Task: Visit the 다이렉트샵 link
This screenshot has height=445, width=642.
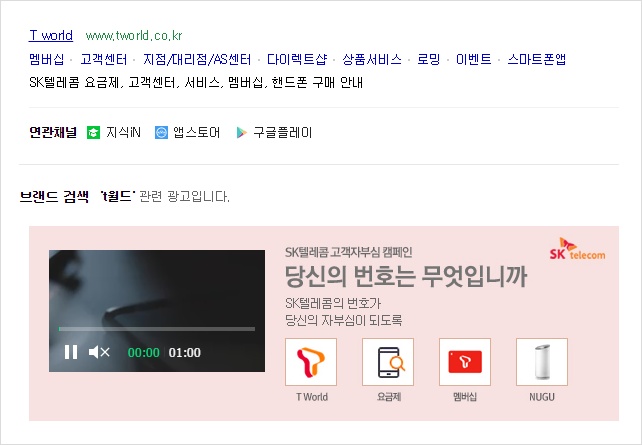Action: pos(297,59)
